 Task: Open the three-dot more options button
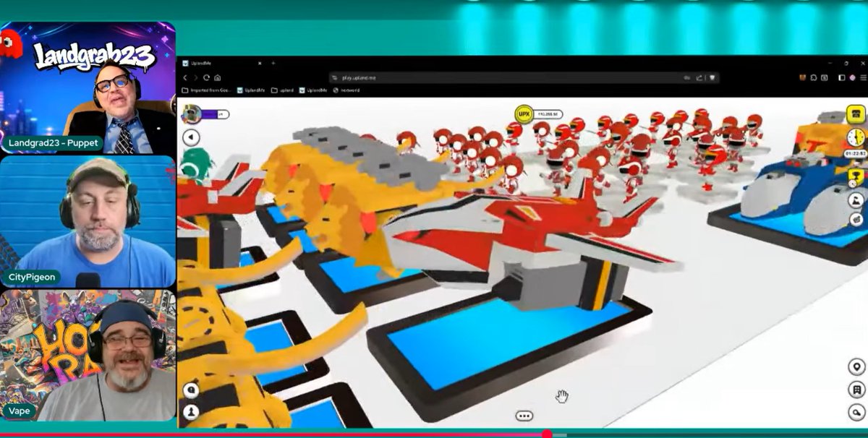click(x=524, y=416)
